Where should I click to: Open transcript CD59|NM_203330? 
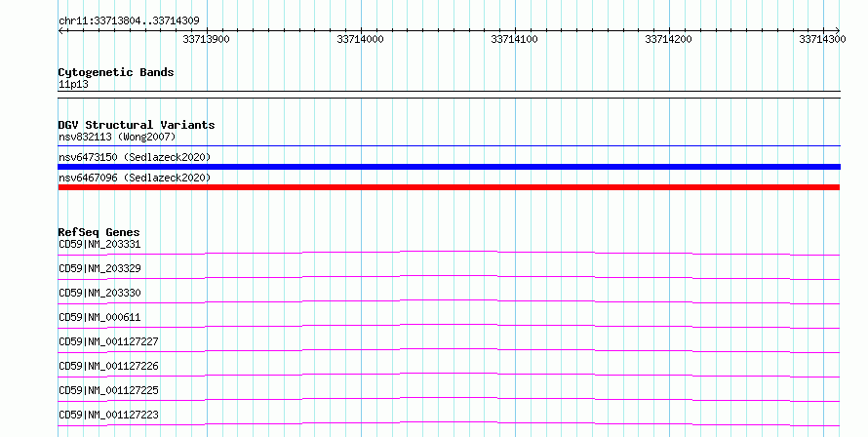point(99,293)
